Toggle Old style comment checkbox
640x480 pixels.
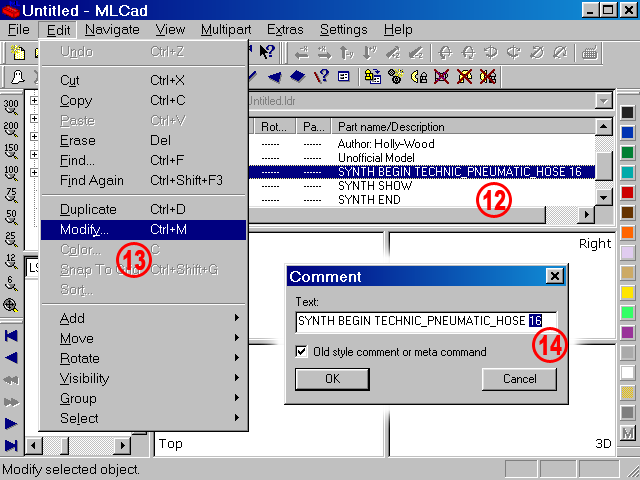click(x=301, y=351)
